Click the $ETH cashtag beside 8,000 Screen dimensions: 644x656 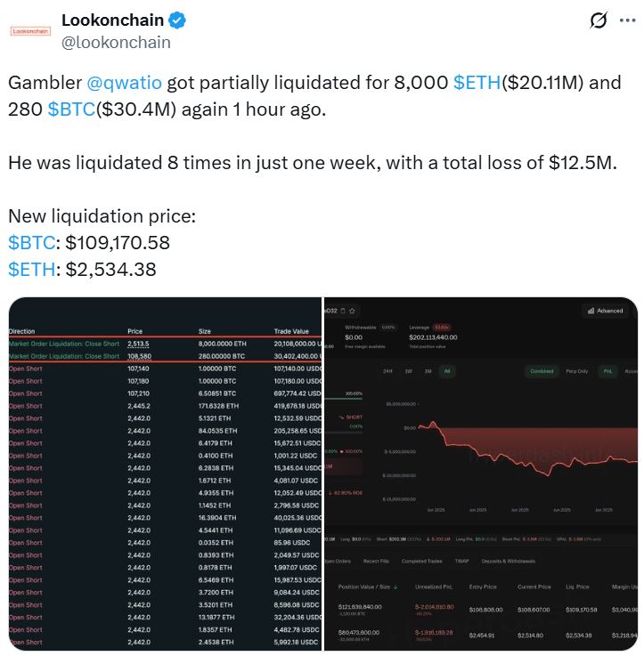tap(477, 83)
